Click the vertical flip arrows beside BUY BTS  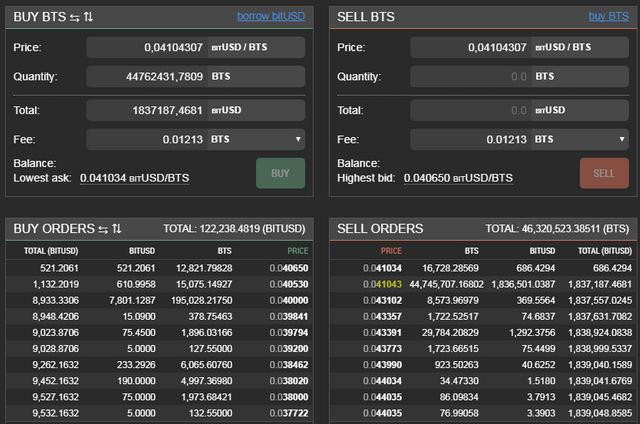click(87, 16)
